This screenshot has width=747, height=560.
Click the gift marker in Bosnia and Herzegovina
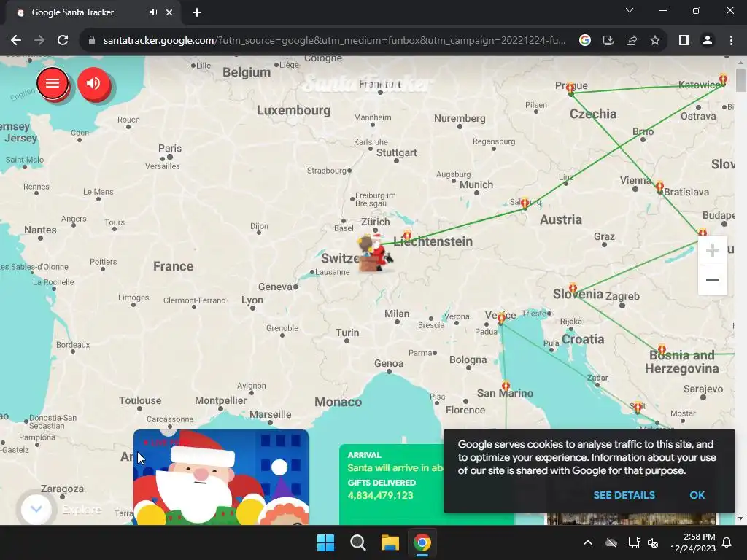coord(662,350)
